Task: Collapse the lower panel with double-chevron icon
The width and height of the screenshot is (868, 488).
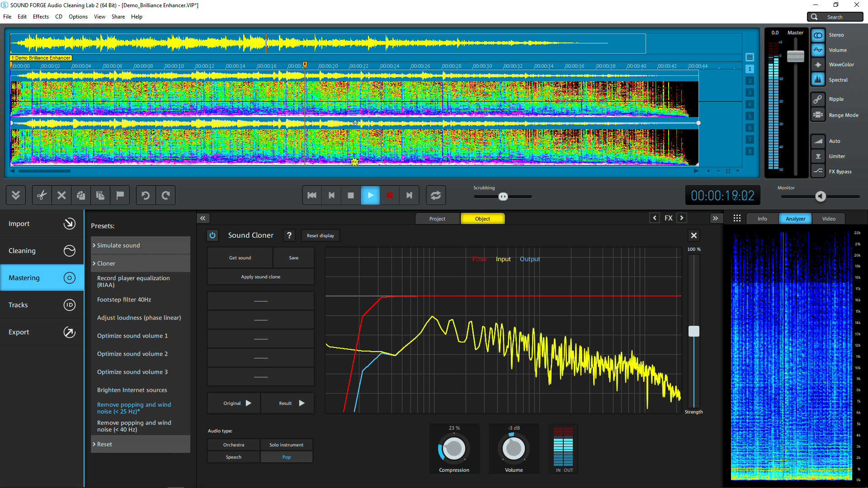Action: 16,195
